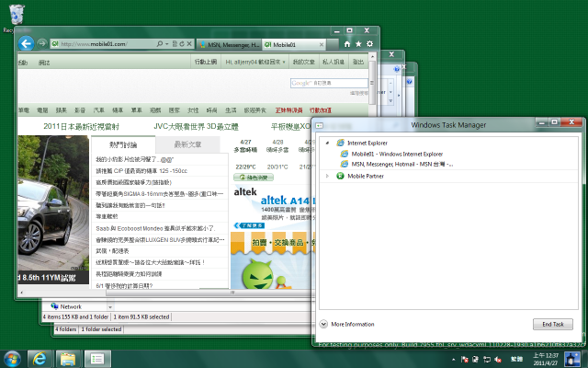
Task: Click the network connection tray icon
Action: click(x=487, y=360)
